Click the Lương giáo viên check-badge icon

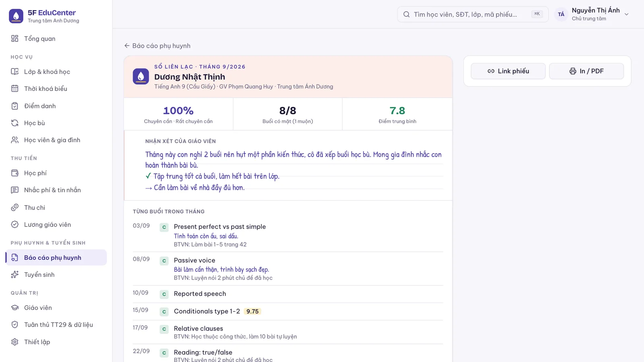click(x=15, y=224)
